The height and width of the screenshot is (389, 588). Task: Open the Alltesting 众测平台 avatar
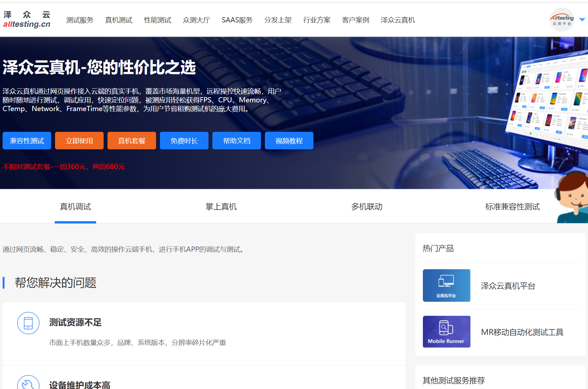[562, 19]
